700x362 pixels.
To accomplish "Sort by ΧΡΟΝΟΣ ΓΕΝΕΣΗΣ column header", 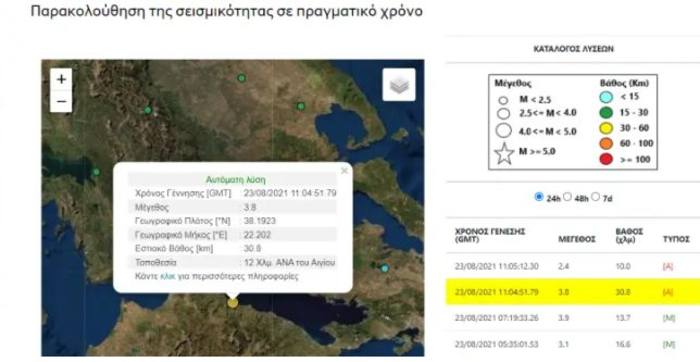I will [490, 235].
